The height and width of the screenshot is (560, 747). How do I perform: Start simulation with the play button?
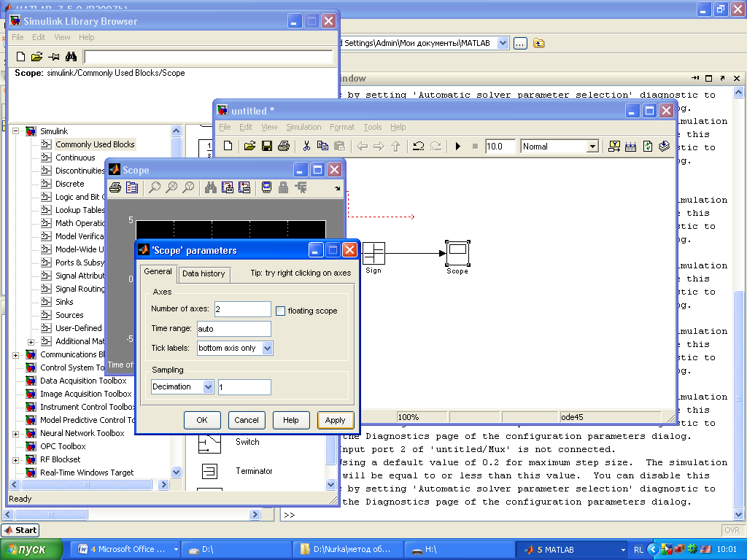(x=458, y=146)
